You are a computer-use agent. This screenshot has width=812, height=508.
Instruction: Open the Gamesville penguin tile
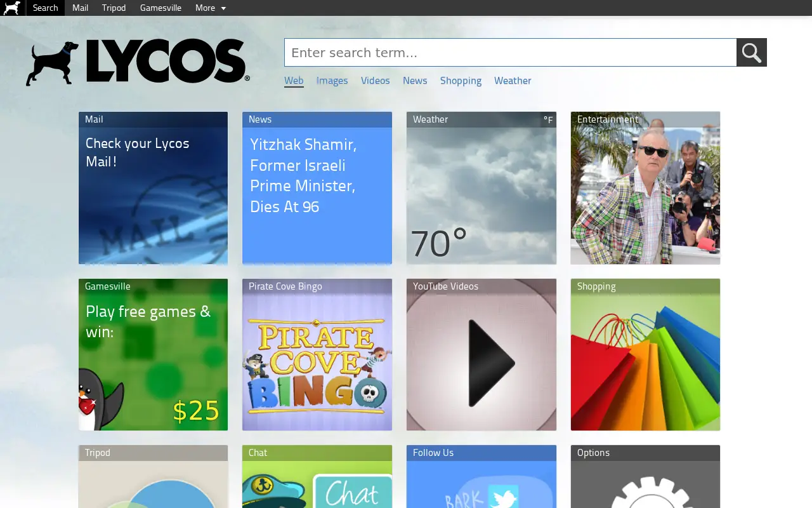153,354
